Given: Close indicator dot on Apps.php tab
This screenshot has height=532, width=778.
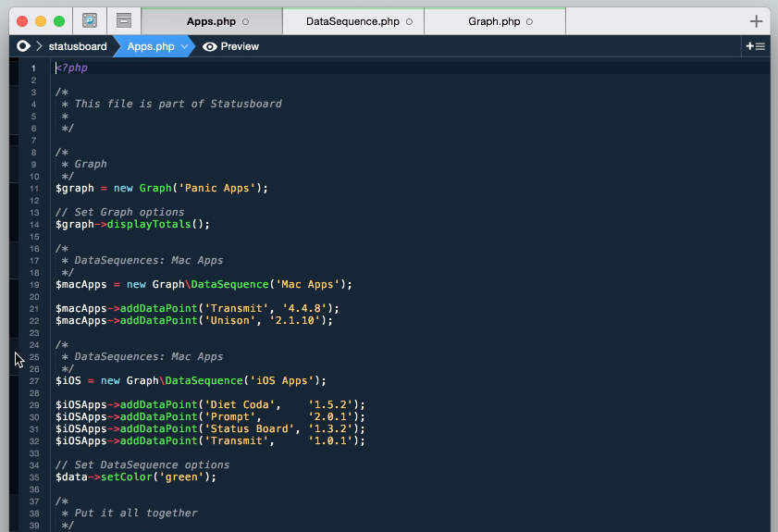Looking at the screenshot, I should (x=245, y=22).
